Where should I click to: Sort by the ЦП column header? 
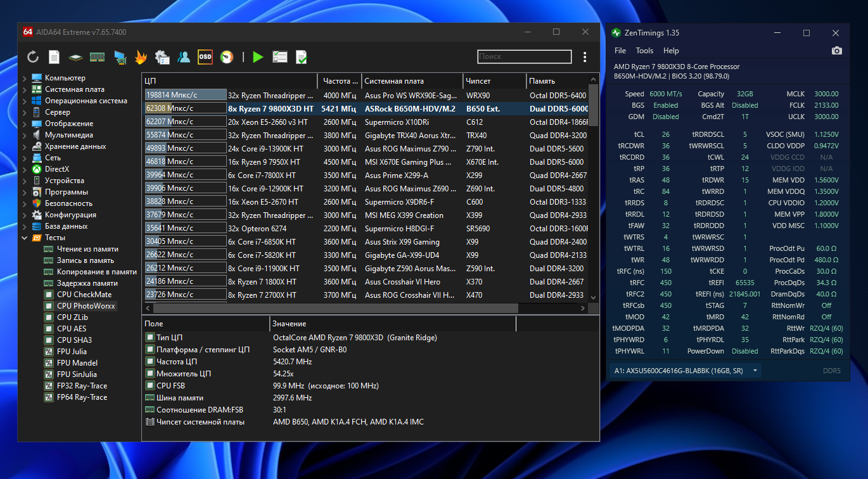229,81
